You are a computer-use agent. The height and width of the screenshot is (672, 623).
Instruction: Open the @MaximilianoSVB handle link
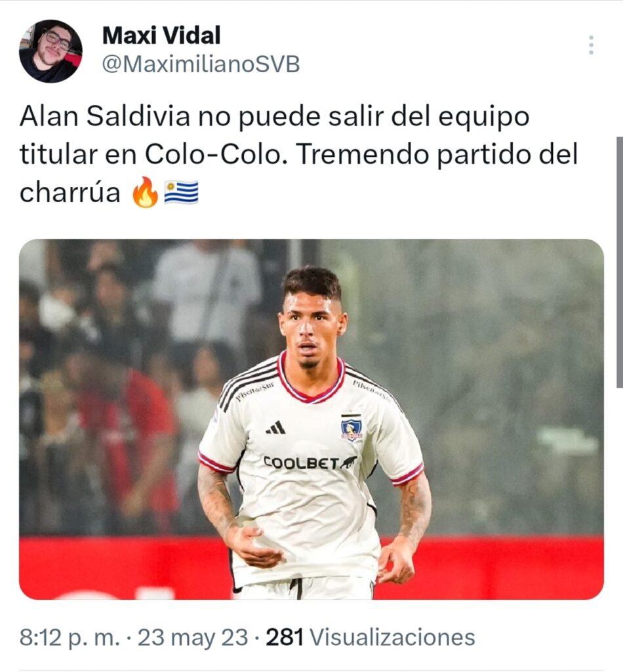click(201, 65)
